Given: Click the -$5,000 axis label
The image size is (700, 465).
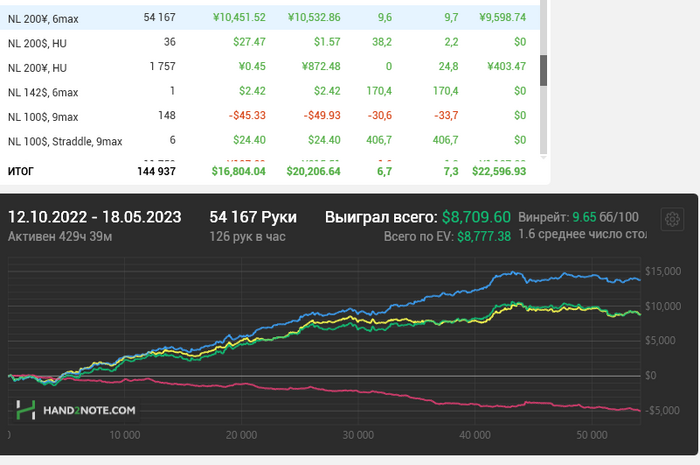Looking at the screenshot, I should point(663,411).
